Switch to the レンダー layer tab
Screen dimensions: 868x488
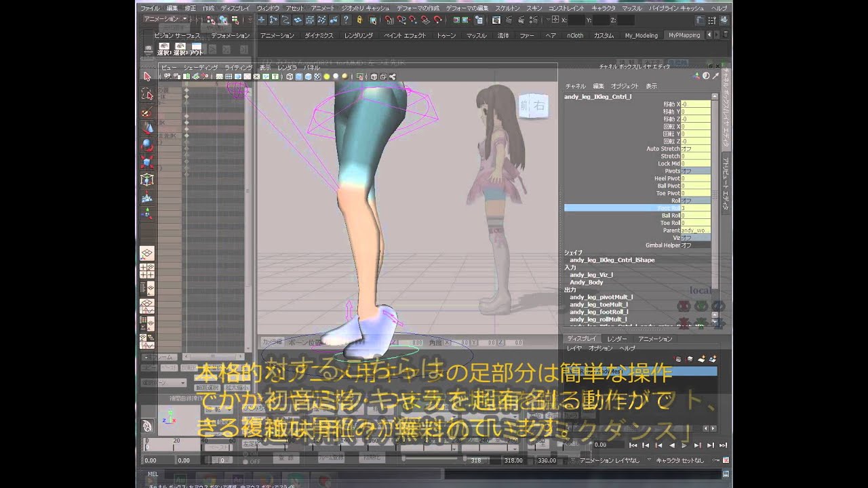click(x=616, y=338)
